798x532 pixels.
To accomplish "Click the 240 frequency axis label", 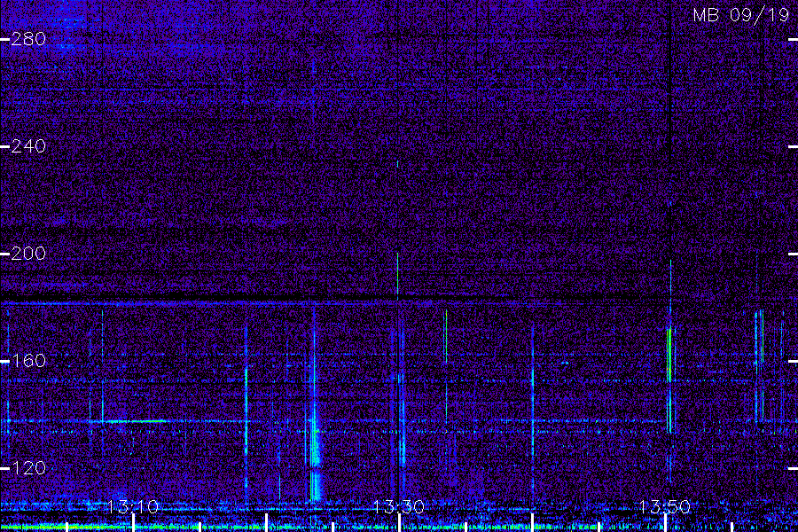I will 28,146.
